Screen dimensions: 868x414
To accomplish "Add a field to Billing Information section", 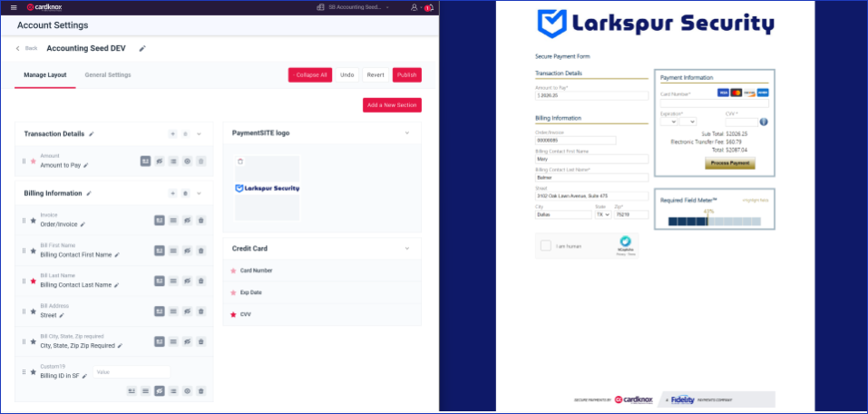I will (172, 193).
